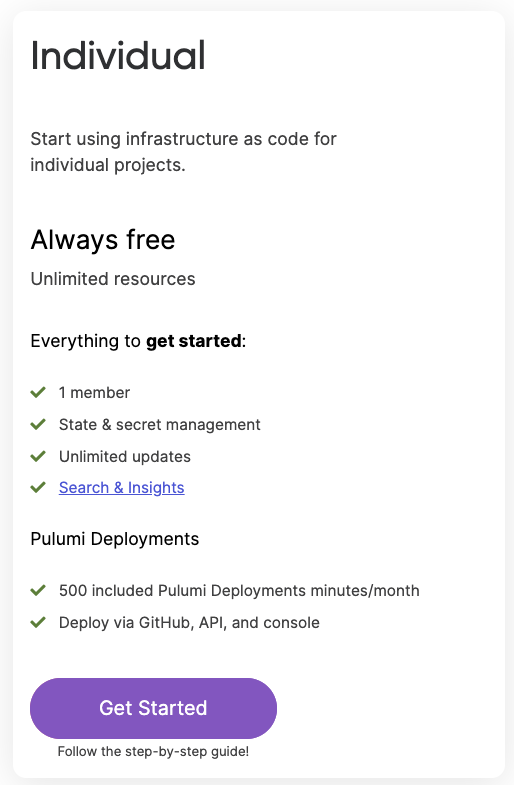Viewport: 514px width, 785px height.
Task: Click the Everything to get started heading
Action: (x=138, y=341)
